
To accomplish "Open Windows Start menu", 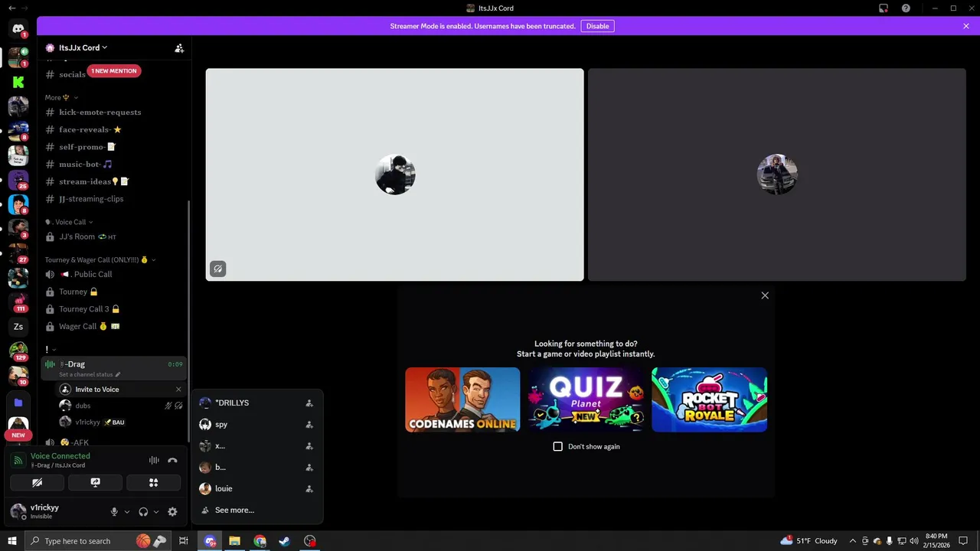I will (x=11, y=541).
